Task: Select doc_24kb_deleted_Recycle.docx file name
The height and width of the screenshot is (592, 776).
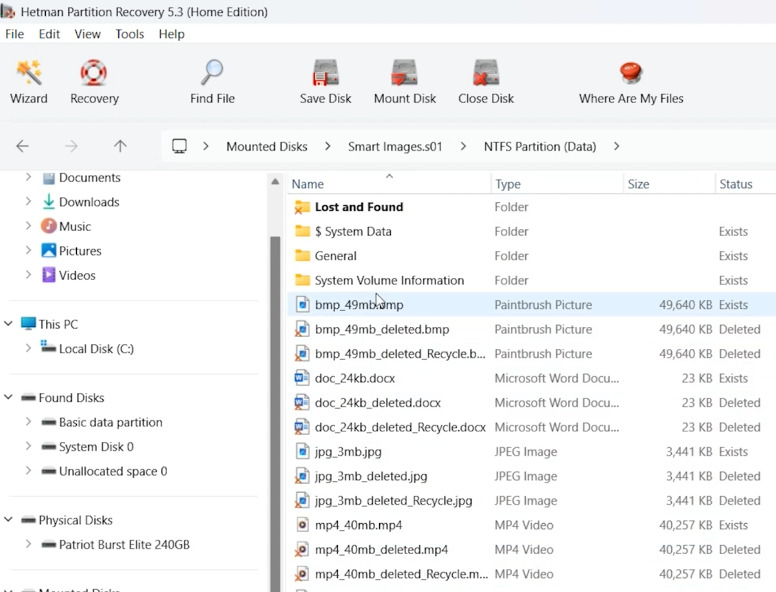Action: (400, 427)
